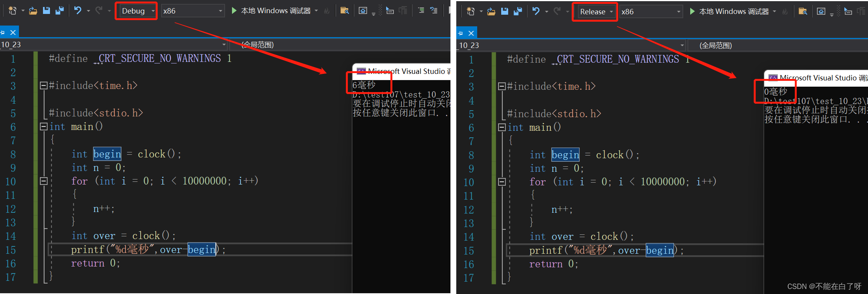This screenshot has width=868, height=294.
Task: Click the hot reload flame in Debug window
Action: (327, 11)
